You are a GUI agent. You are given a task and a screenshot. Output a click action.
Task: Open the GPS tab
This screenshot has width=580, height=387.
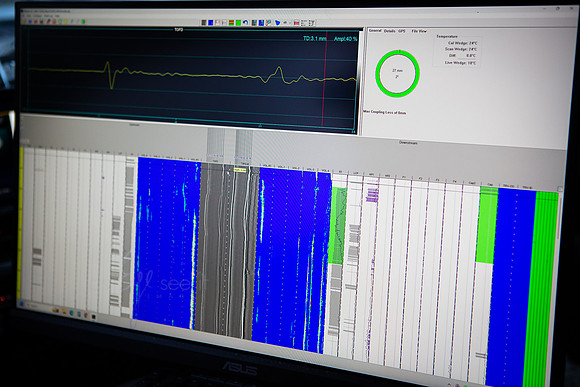(x=402, y=31)
